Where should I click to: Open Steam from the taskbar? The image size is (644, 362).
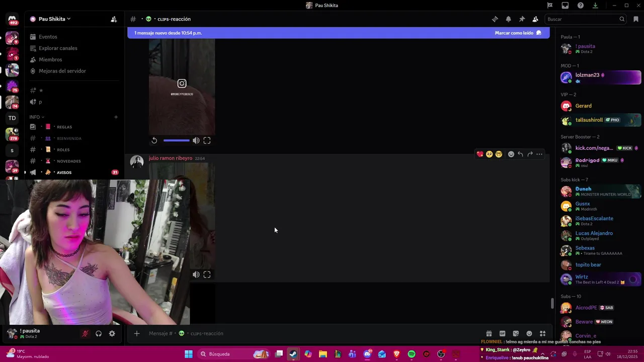(293, 354)
